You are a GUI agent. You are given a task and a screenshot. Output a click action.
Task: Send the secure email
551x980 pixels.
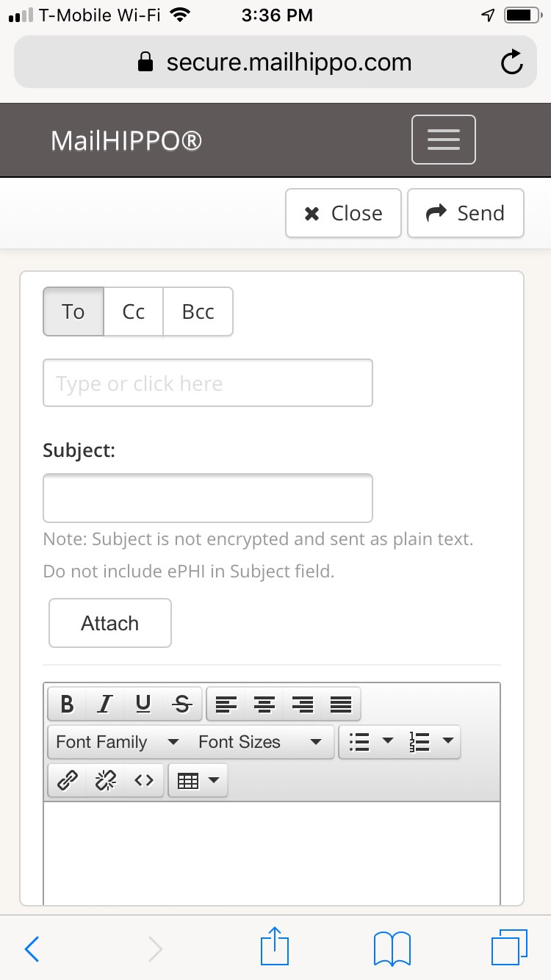(x=466, y=213)
